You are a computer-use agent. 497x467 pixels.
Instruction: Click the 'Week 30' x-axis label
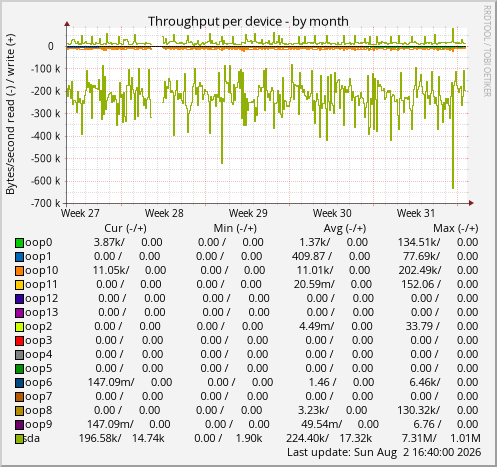332,213
